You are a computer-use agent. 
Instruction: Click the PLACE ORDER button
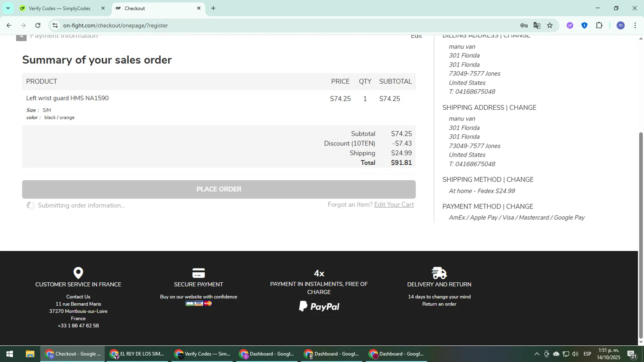click(219, 189)
